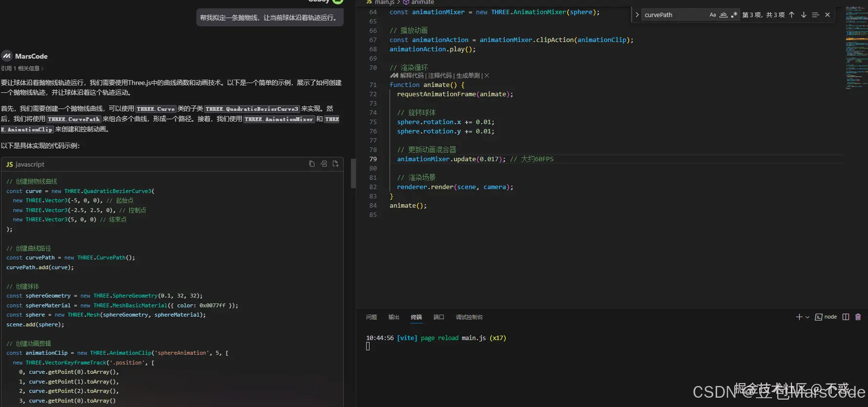
Task: Click the MarsCode logo icon
Action: pyautogui.click(x=7, y=56)
